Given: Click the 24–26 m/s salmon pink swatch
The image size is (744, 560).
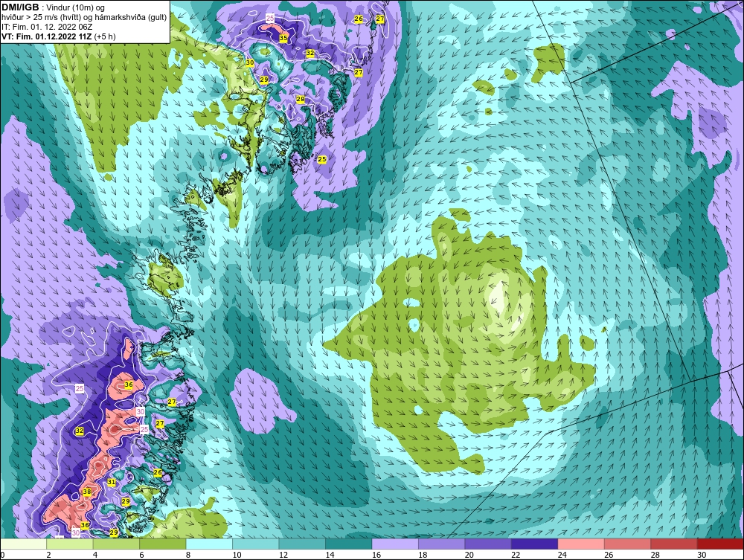Looking at the screenshot, I should pyautogui.click(x=581, y=544).
